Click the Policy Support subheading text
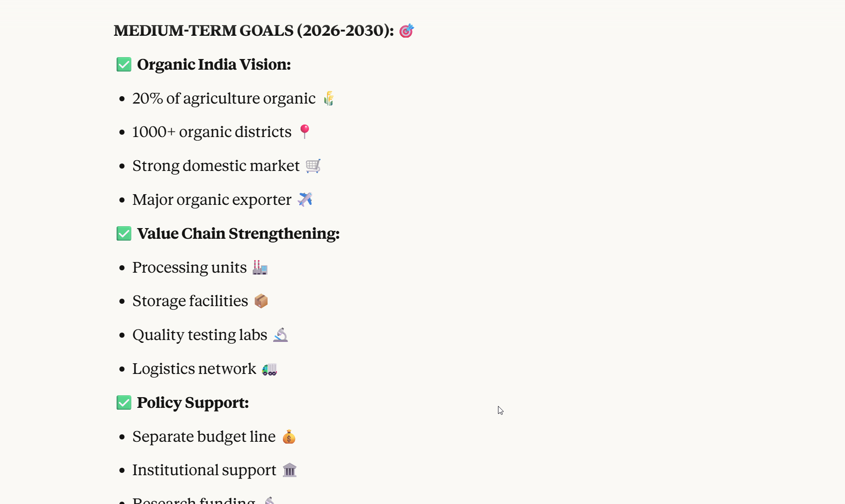Screen dimensions: 845x504 coord(193,403)
